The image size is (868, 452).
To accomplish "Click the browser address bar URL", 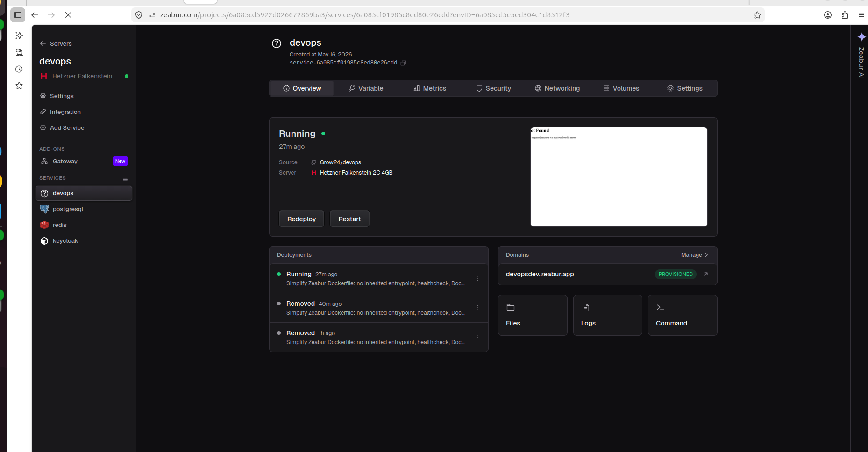I will click(x=365, y=15).
